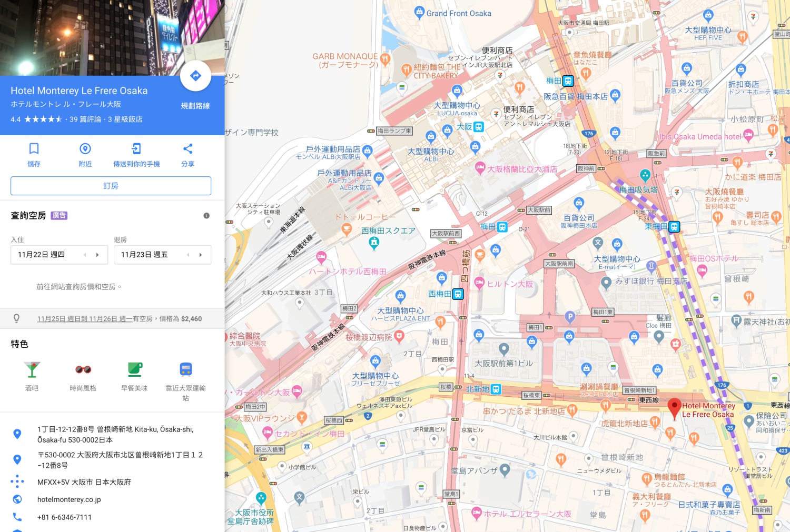Click the 鳥龍麵館 restaurant label

point(669,477)
